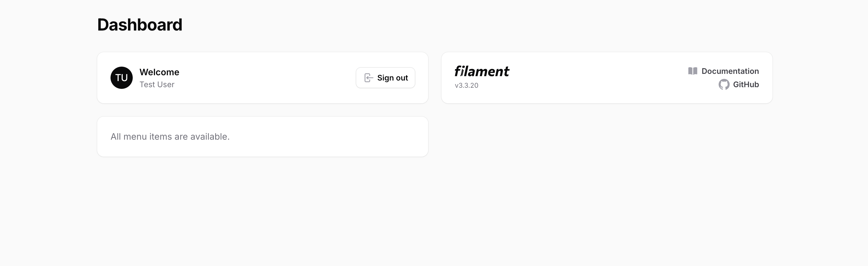Click the 'All menu items are available.' message
Screen dimensions: 868x266
[x=170, y=137]
